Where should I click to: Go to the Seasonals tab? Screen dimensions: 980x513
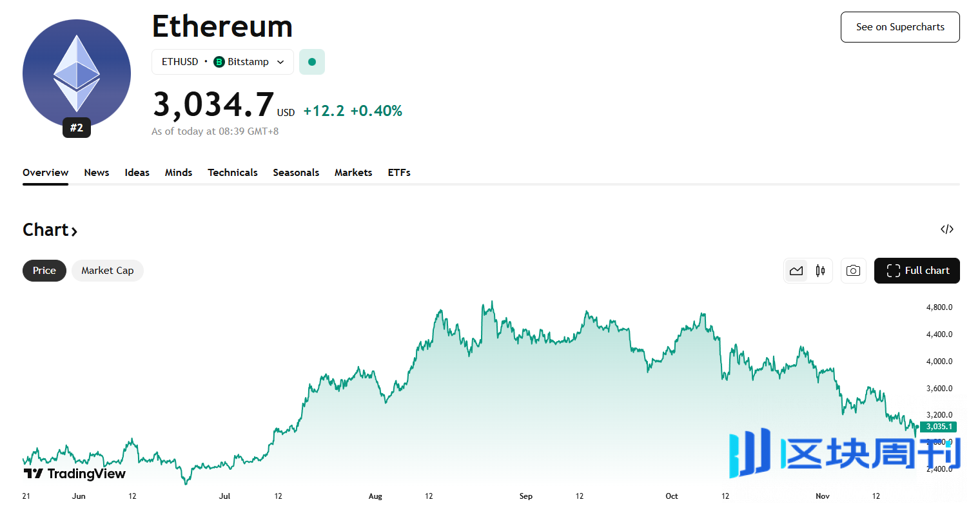pyautogui.click(x=296, y=173)
